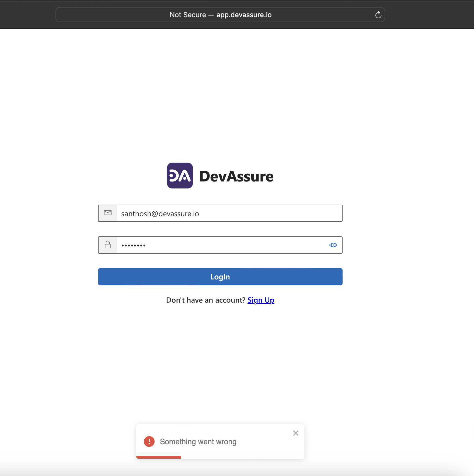Dismiss the error toast with the X
The image size is (474, 476).
point(296,433)
